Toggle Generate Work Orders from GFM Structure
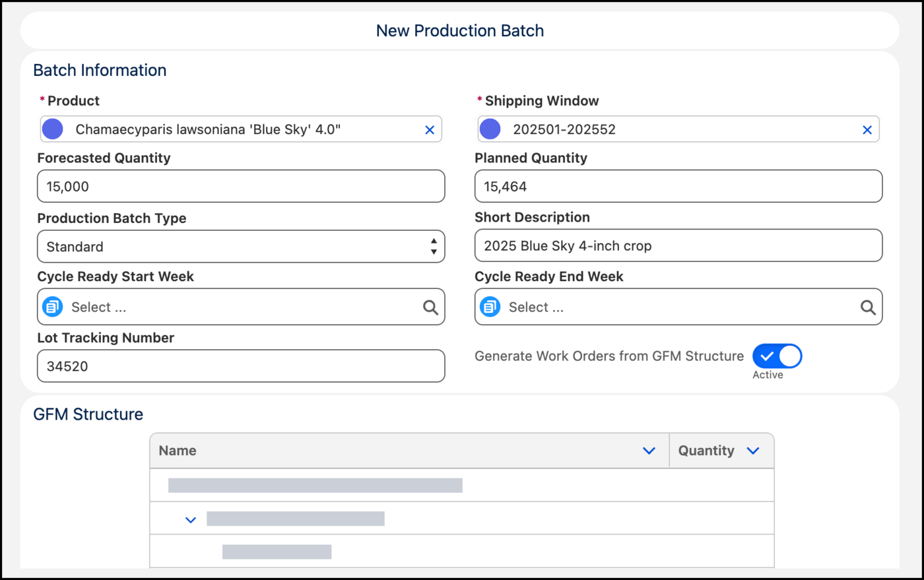924x580 pixels. pyautogui.click(x=777, y=356)
